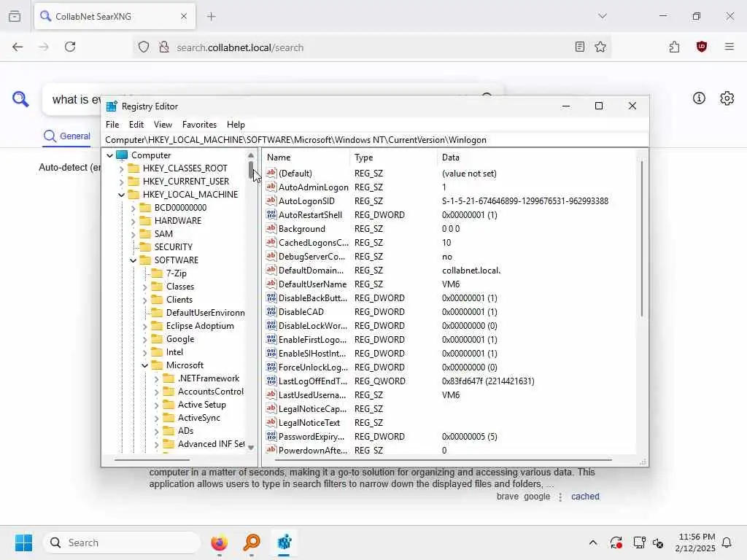Toggle reader view icon in address bar
The width and height of the screenshot is (747, 560).
point(579,47)
